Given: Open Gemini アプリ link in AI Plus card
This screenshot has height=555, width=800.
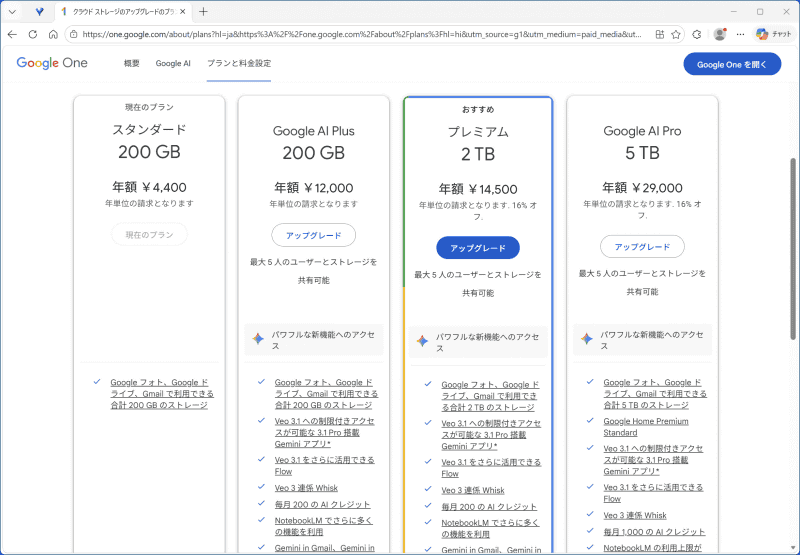Looking at the screenshot, I should (324, 433).
